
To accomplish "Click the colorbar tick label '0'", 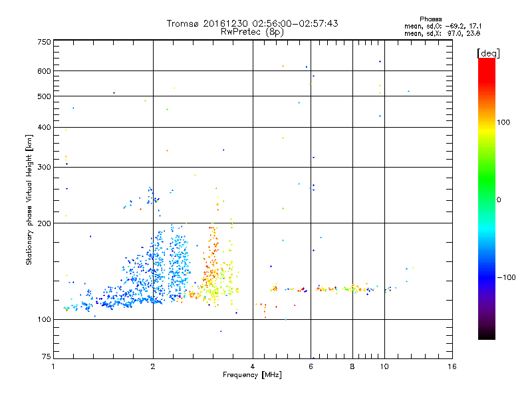I will click(499, 199).
